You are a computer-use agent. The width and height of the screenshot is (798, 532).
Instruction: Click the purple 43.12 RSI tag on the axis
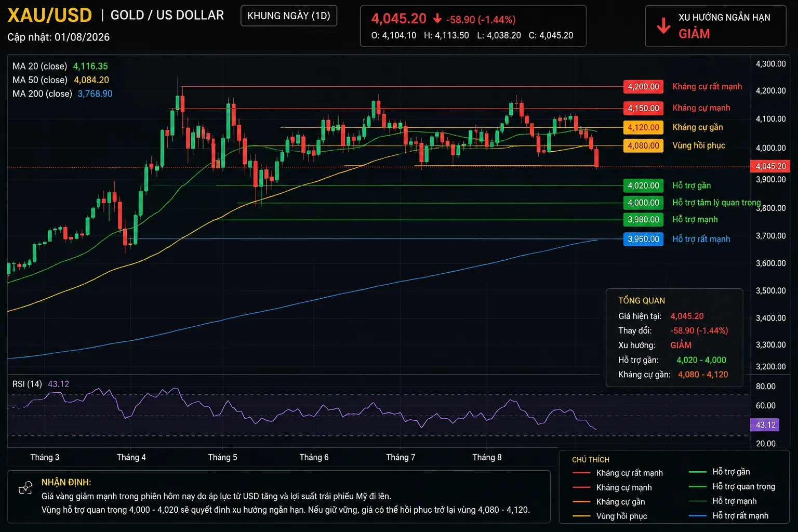click(x=765, y=425)
